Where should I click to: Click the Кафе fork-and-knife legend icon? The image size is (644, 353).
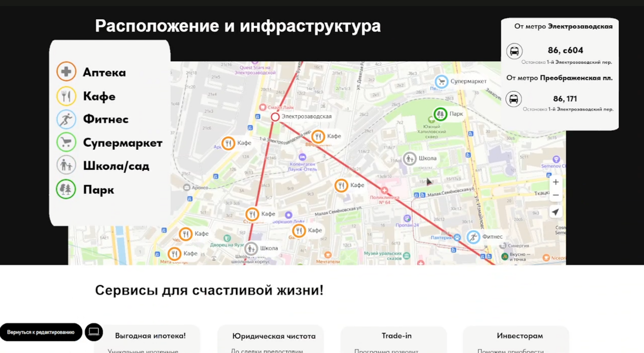[x=66, y=96]
